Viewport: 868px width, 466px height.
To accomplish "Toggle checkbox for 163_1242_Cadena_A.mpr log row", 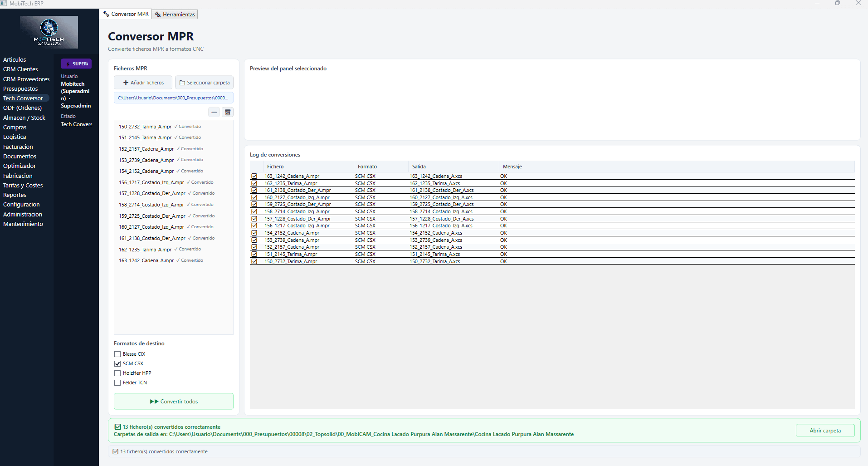I will click(254, 176).
